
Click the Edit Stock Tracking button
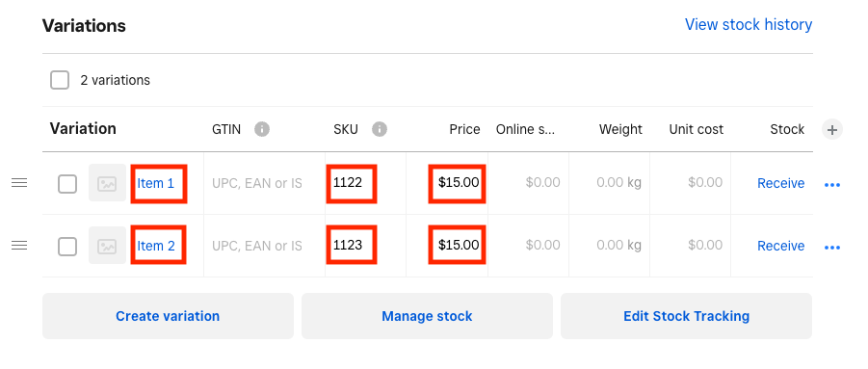click(687, 316)
